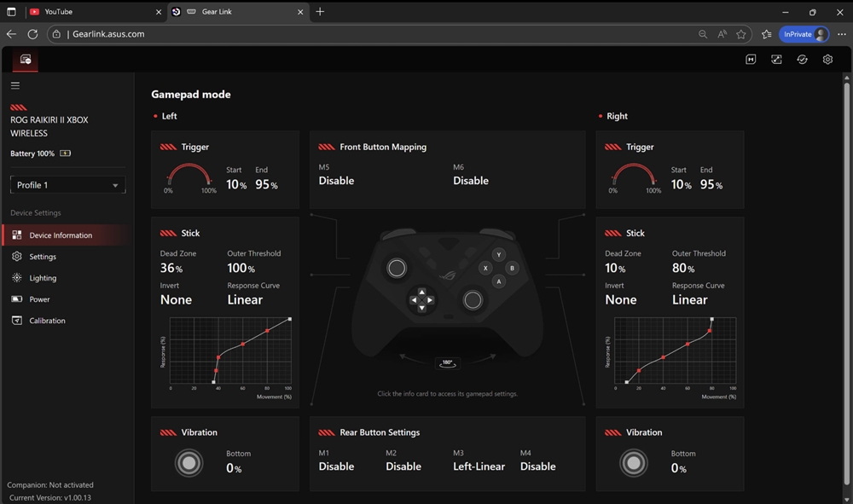Open the Profile 1 dropdown
Viewport: 853px width, 504px height.
tap(67, 184)
